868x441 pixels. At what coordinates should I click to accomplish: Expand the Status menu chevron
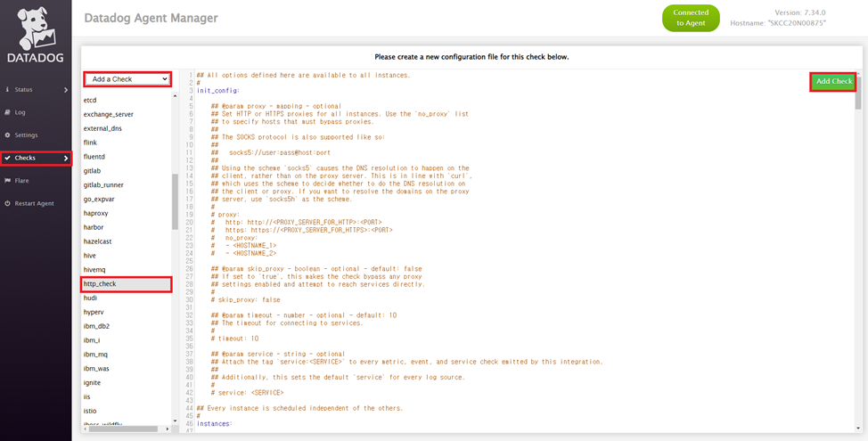[65, 89]
